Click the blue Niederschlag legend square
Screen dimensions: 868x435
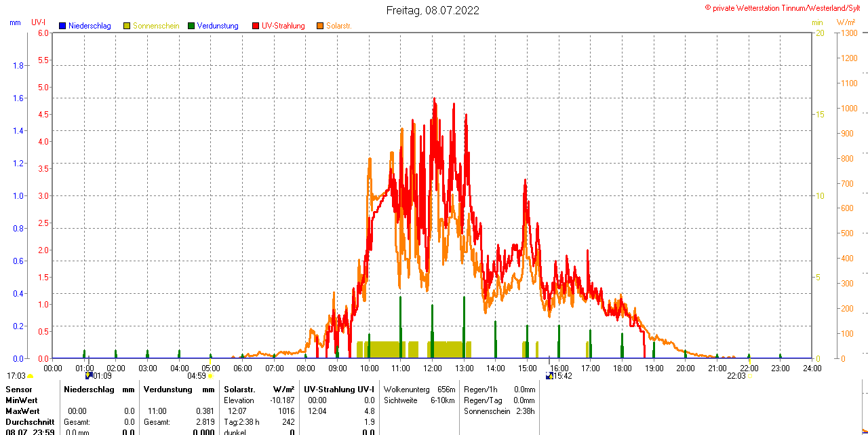click(62, 26)
